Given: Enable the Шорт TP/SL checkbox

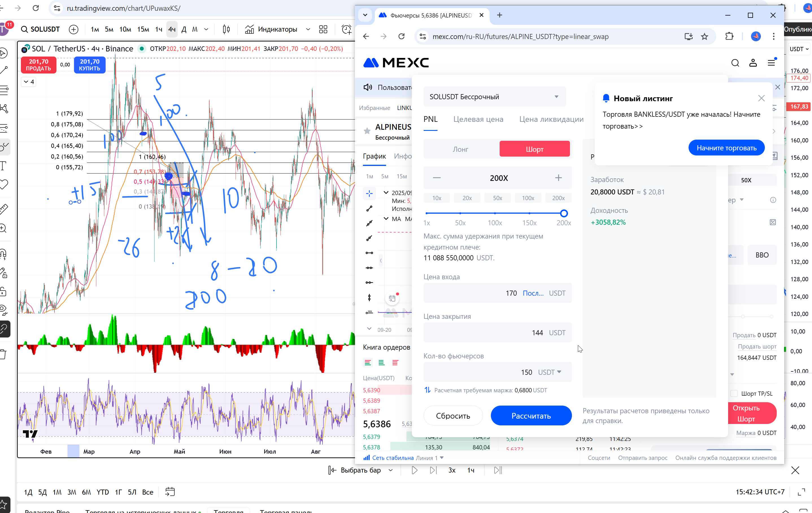Looking at the screenshot, I should click(x=734, y=393).
